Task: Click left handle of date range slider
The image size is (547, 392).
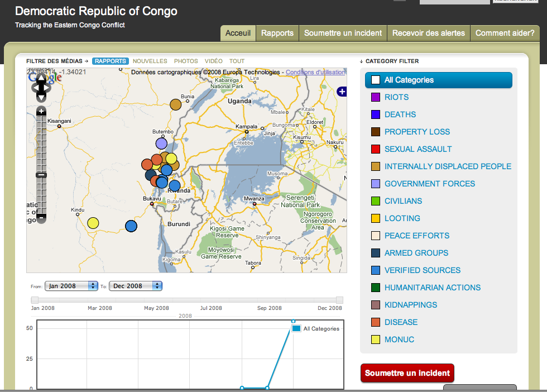Action: 35,300
